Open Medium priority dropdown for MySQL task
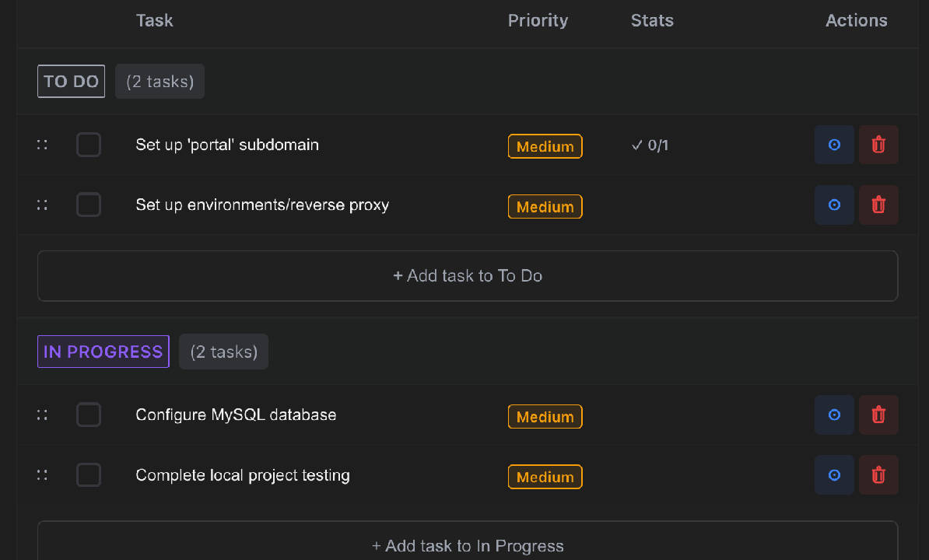 pyautogui.click(x=545, y=417)
